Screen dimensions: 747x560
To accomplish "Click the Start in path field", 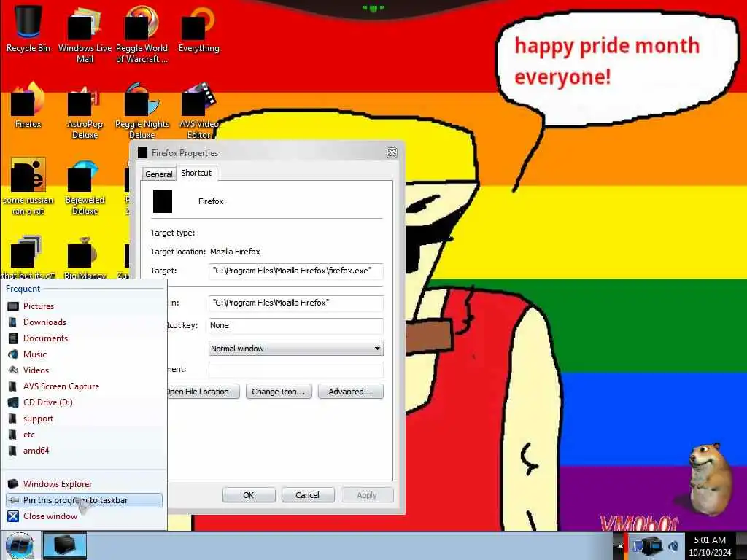I will 296,303.
